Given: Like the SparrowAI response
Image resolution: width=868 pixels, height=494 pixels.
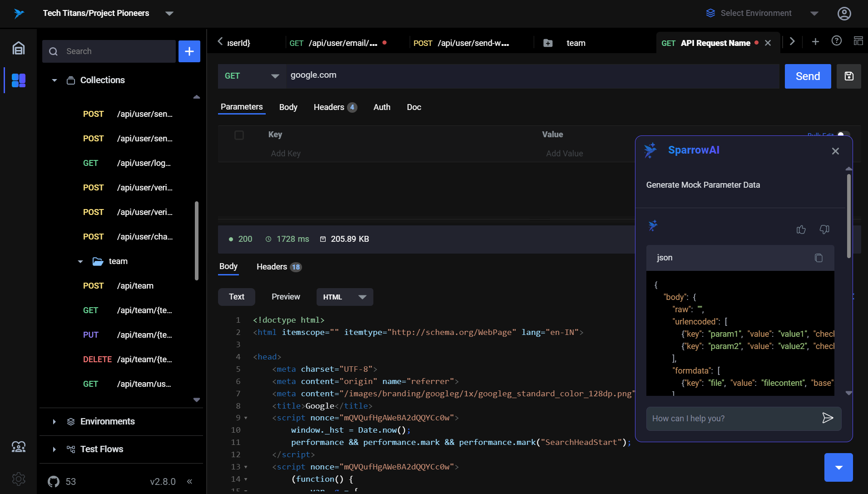Looking at the screenshot, I should 801,230.
